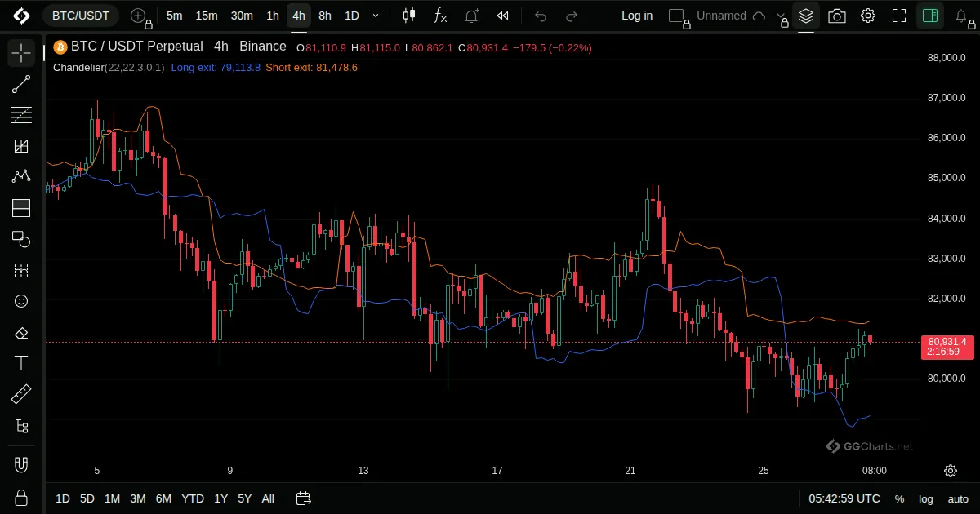Open the emoji sticker tool
The image size is (980, 514).
(x=21, y=301)
